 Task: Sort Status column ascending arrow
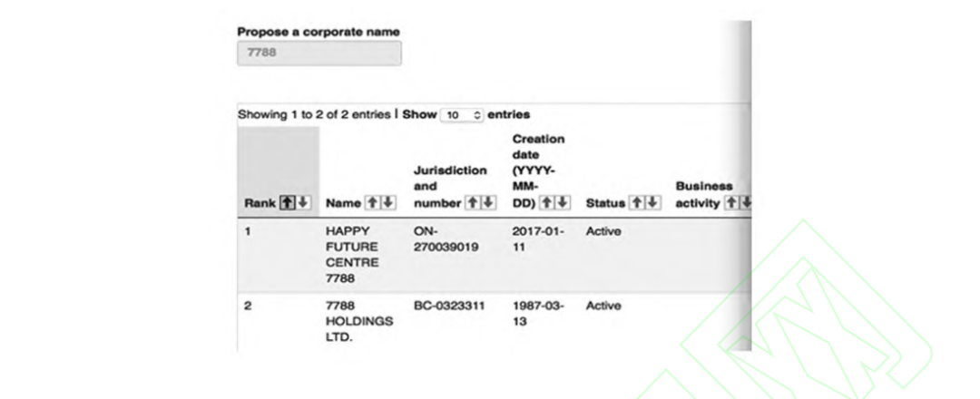pos(637,203)
